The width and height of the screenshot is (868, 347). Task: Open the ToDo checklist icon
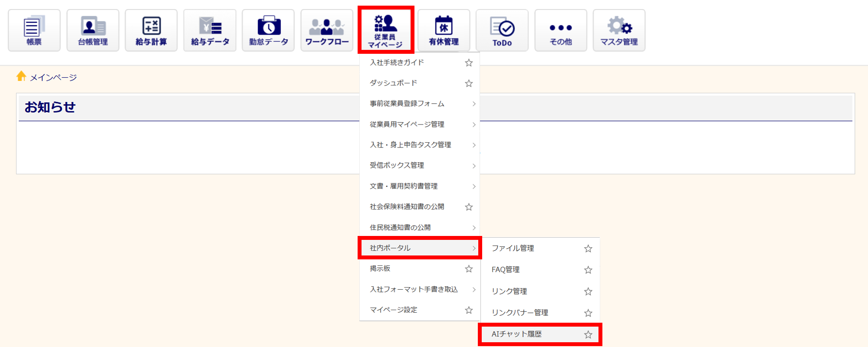(502, 30)
